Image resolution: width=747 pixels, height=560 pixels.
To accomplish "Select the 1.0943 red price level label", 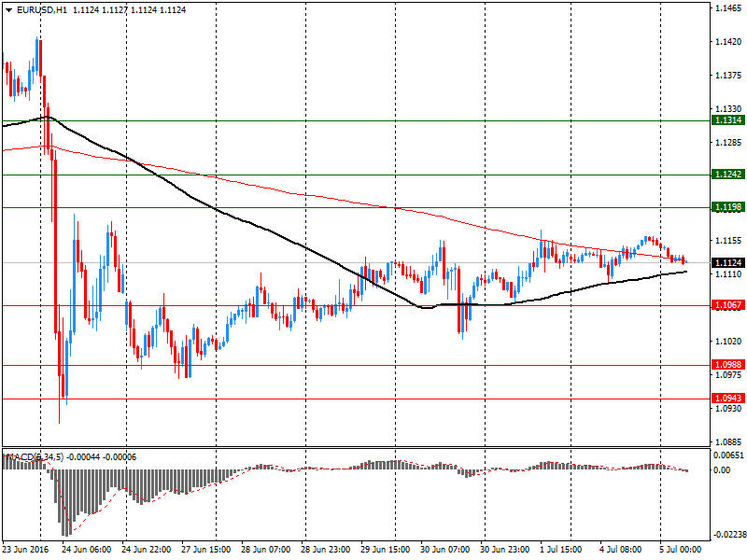I will [x=728, y=399].
